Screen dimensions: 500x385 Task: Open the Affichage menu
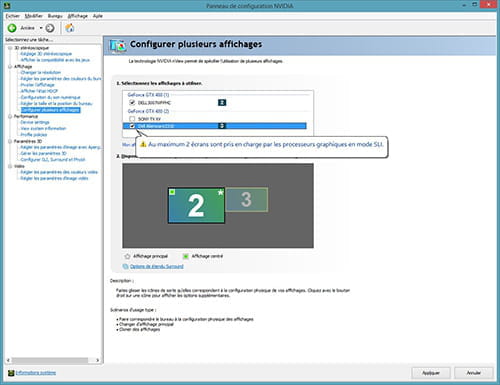(x=77, y=16)
